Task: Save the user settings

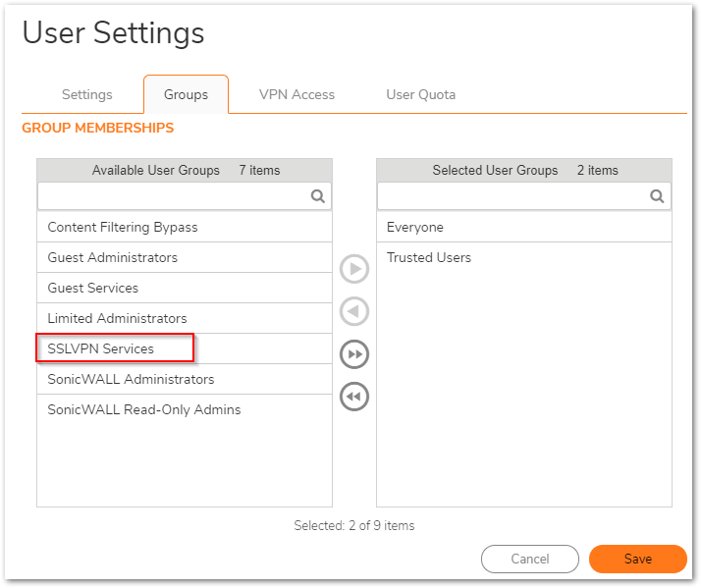Action: 637,559
